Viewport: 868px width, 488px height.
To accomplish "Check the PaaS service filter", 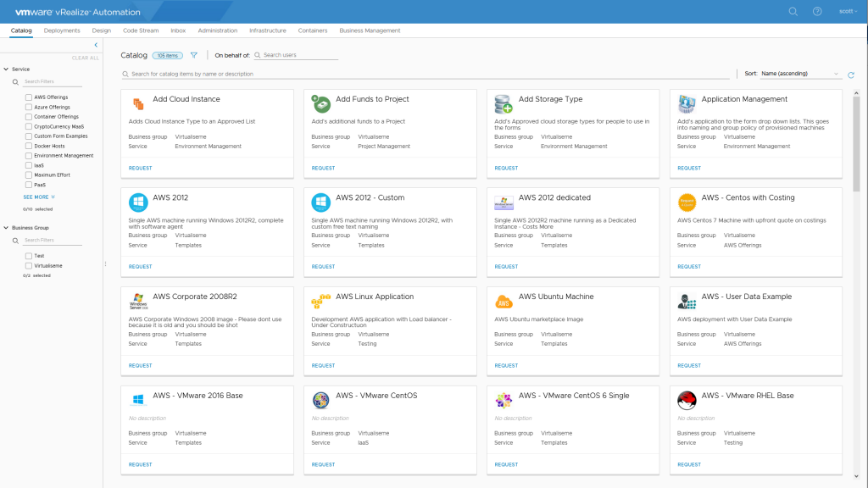I will click(x=28, y=185).
